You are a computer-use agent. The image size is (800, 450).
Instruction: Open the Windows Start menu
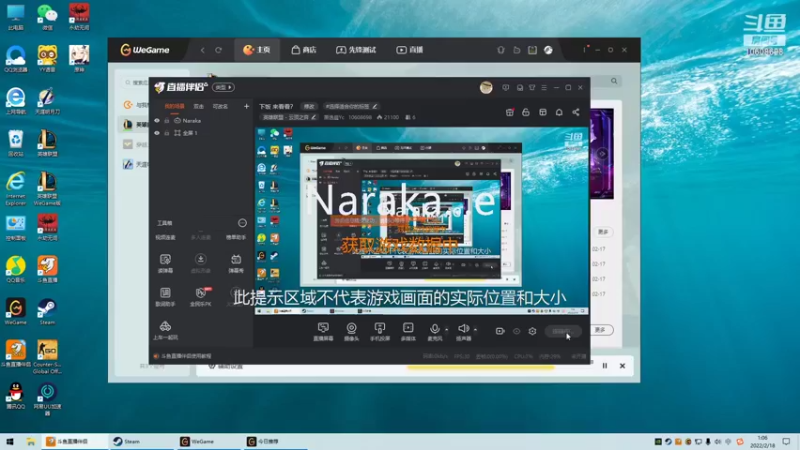tap(10, 441)
